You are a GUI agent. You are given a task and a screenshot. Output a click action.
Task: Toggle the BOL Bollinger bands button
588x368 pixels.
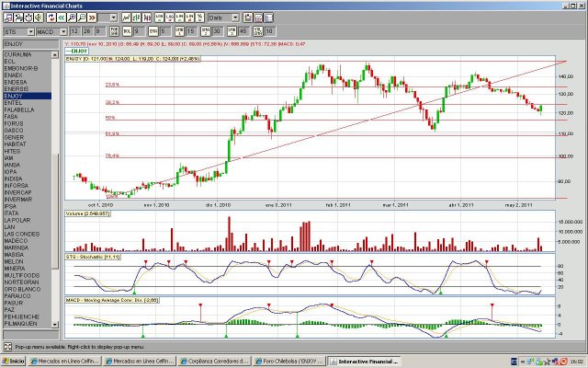coord(127,31)
